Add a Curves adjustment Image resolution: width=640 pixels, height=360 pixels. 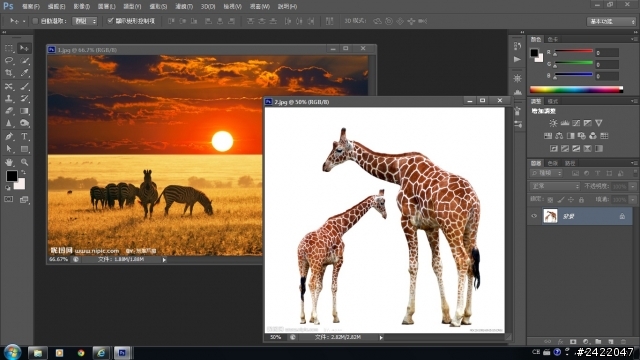[x=576, y=123]
